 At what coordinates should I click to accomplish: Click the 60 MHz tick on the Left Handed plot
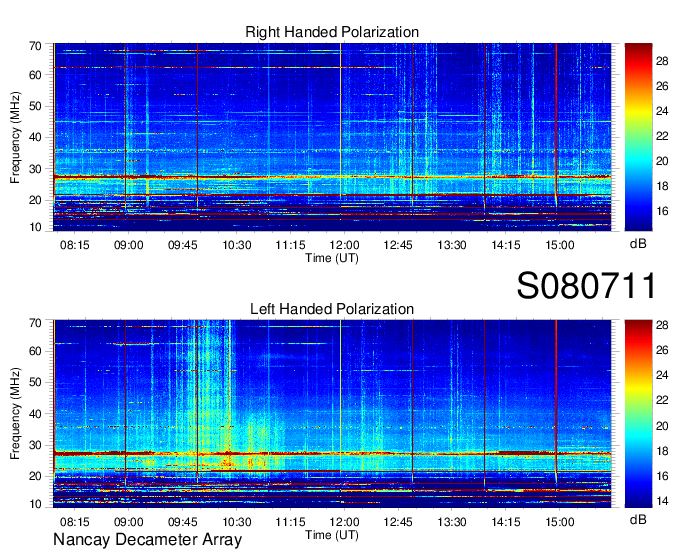[35, 351]
